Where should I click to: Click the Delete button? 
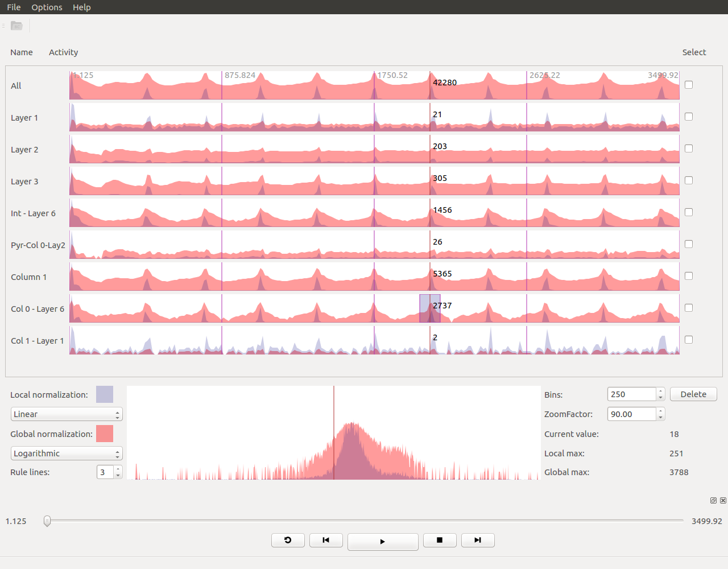click(x=693, y=394)
